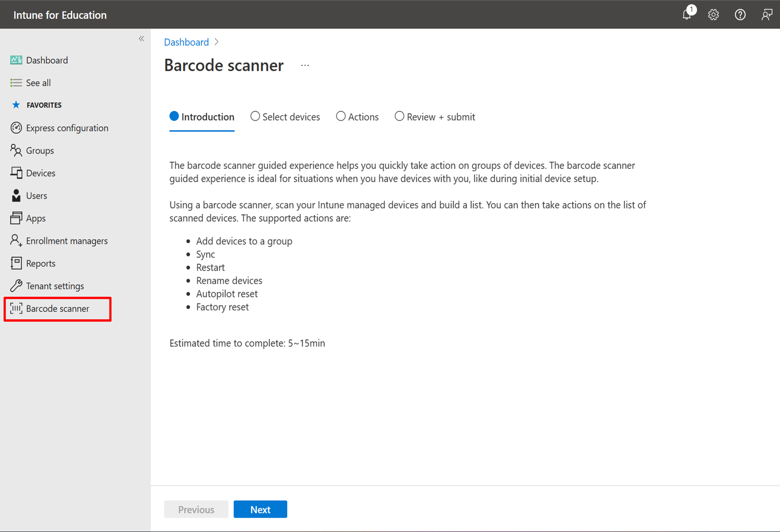Click the Next button
This screenshot has width=780, height=532.
point(260,509)
